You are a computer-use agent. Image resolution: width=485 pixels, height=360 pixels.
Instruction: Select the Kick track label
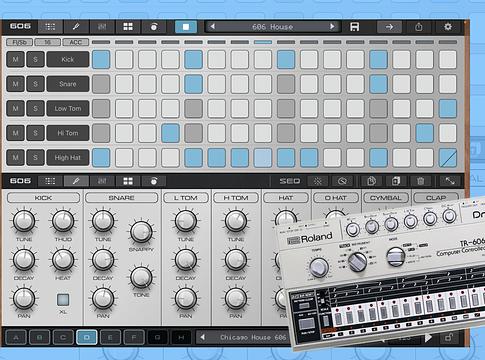[68, 59]
